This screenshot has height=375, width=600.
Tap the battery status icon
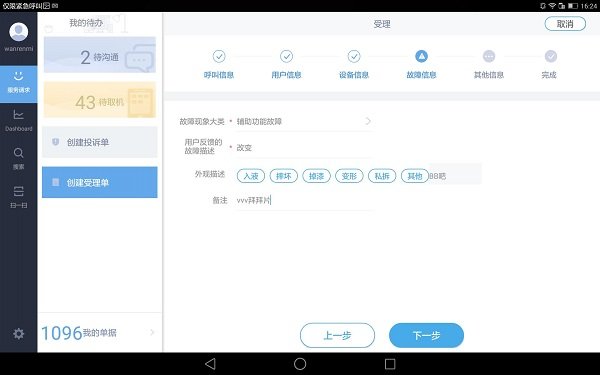pos(572,6)
